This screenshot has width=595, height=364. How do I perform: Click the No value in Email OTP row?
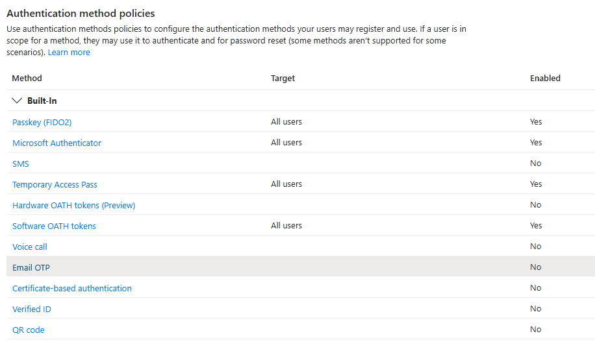pyautogui.click(x=535, y=267)
